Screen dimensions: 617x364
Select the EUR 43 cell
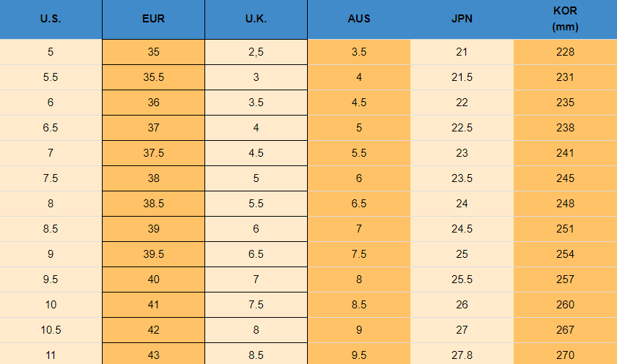click(x=153, y=355)
